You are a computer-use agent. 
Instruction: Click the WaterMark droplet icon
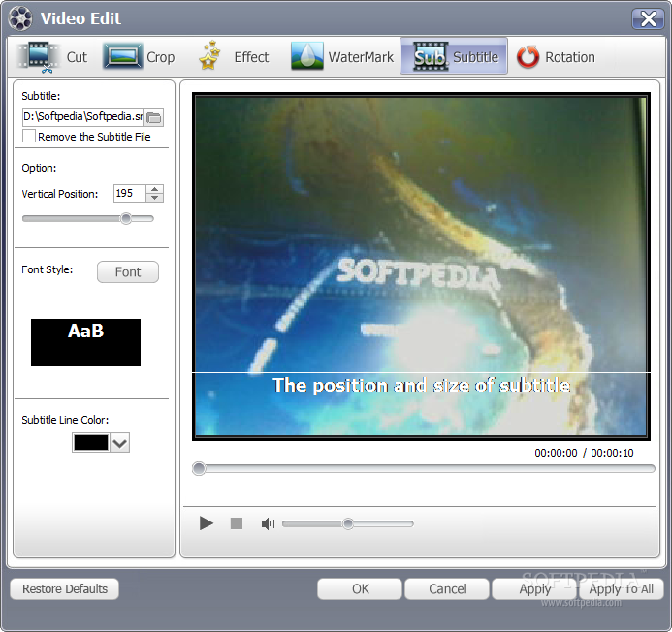(x=306, y=55)
